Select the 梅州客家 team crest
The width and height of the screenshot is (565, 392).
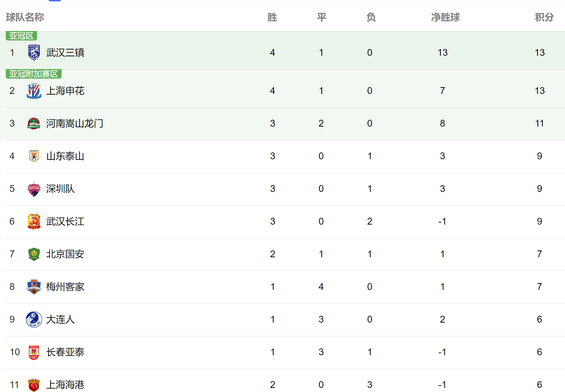34,287
